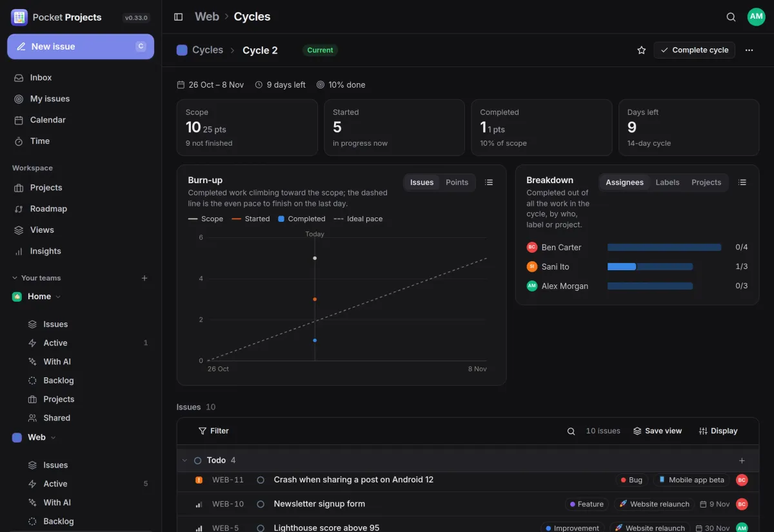Click Alex Morgan progress bar
The image size is (774, 532).
[x=650, y=286]
